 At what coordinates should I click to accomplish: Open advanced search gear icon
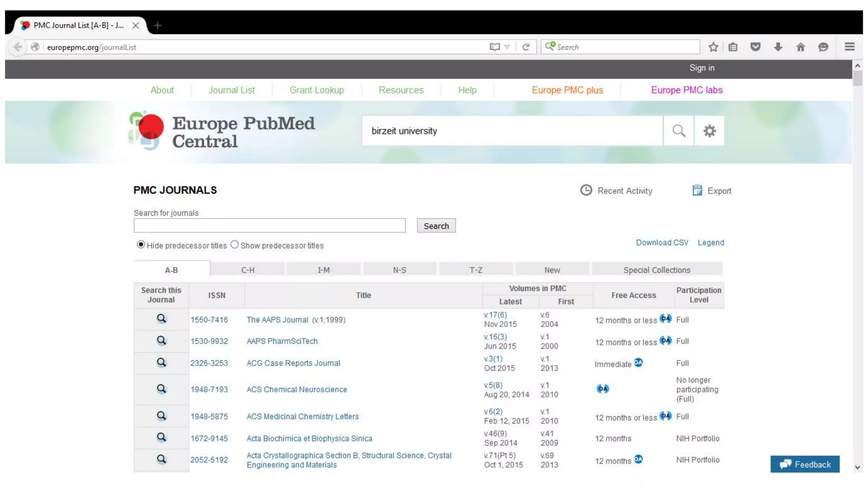709,131
